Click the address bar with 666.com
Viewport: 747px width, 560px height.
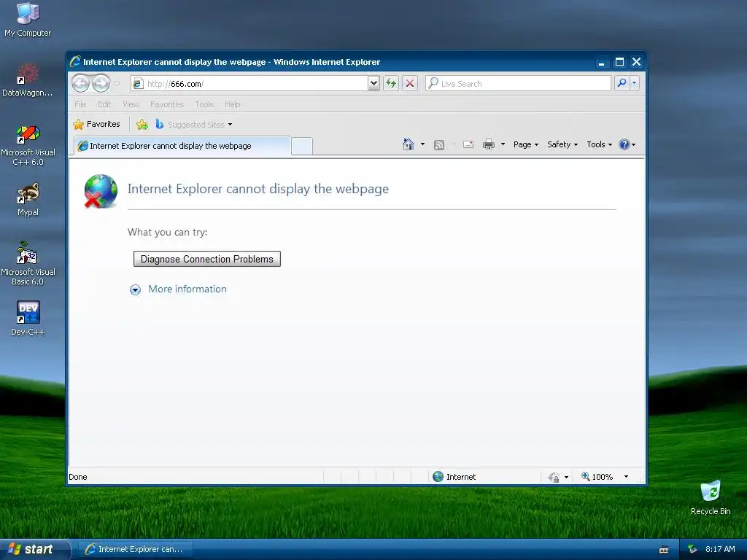(249, 83)
